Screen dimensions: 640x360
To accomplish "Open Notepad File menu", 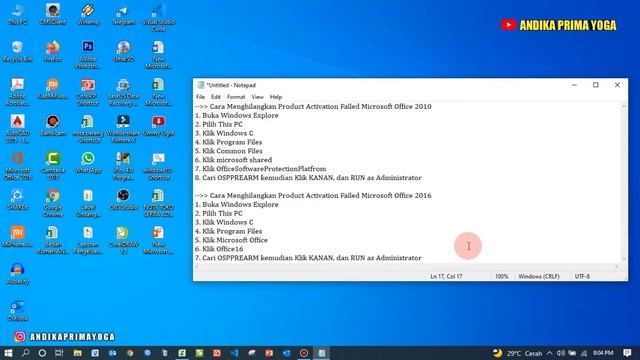I will tap(200, 97).
